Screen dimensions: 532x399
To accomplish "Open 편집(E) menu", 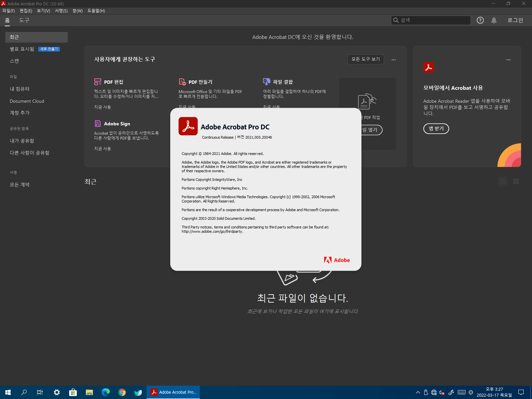I will tap(26, 11).
